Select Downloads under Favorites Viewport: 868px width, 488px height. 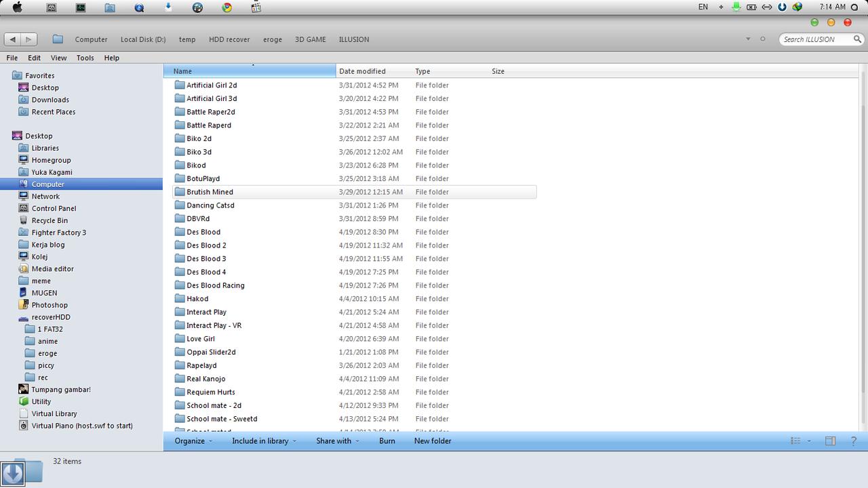click(x=50, y=100)
